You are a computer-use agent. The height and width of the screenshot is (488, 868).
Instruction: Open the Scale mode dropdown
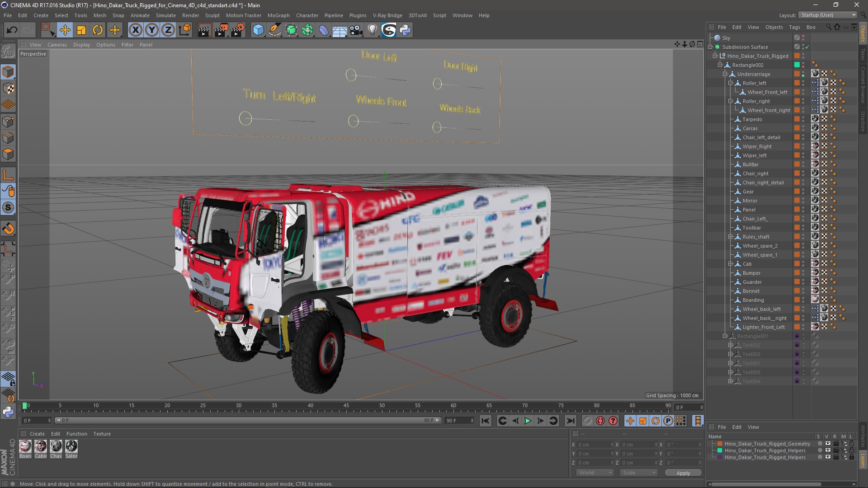click(638, 473)
